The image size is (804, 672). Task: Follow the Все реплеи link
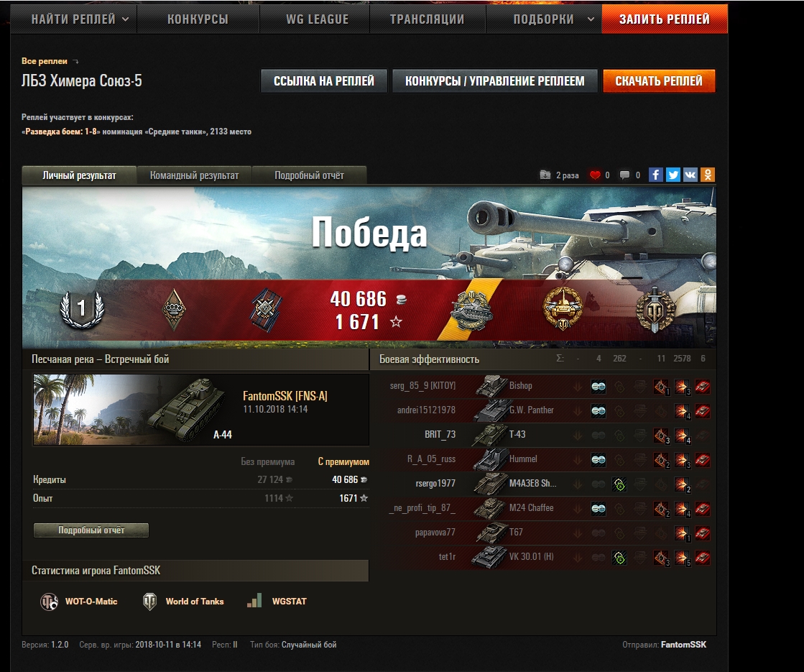point(45,61)
